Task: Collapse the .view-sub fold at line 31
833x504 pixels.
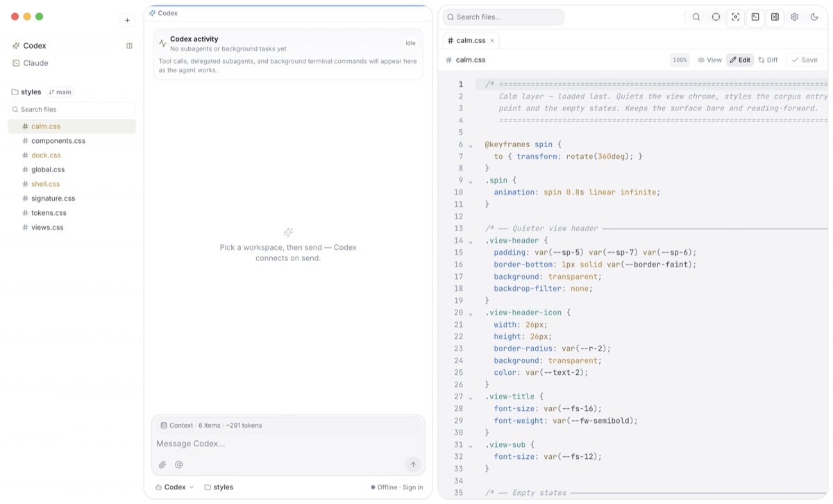Action: pos(471,445)
